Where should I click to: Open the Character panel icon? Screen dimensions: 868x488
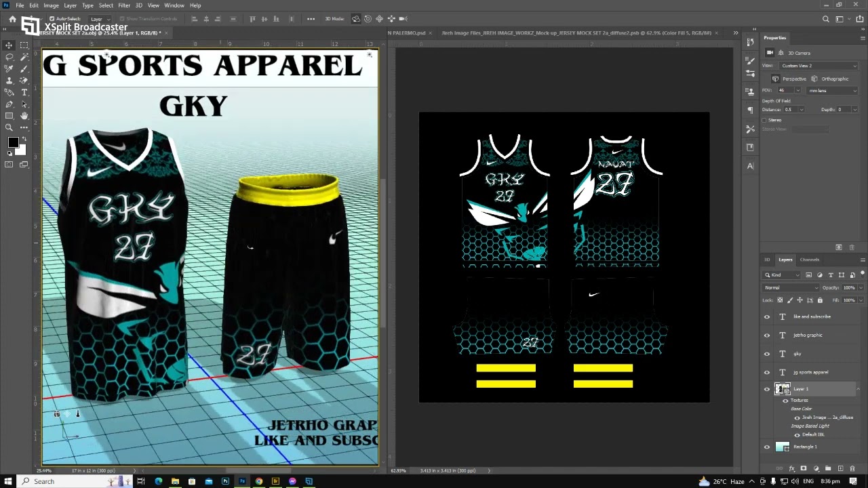(x=750, y=166)
